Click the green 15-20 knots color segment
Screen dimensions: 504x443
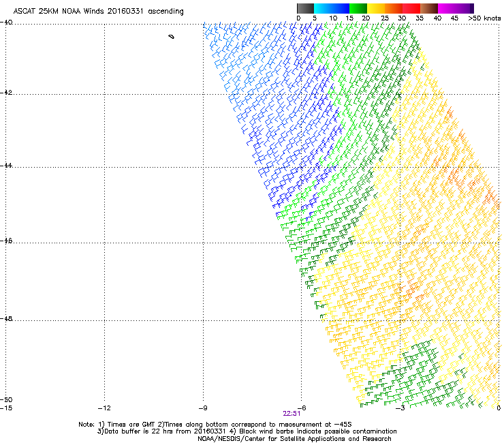coord(358,8)
